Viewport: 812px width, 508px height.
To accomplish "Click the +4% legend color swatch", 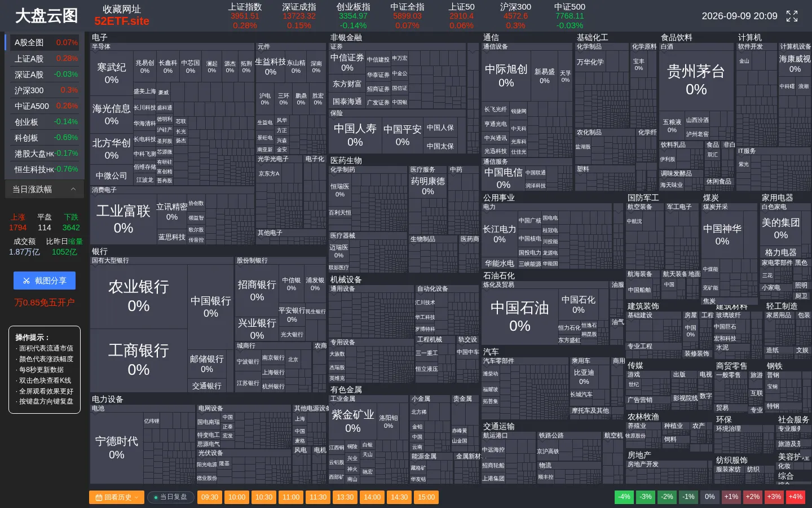I will coord(796,497).
